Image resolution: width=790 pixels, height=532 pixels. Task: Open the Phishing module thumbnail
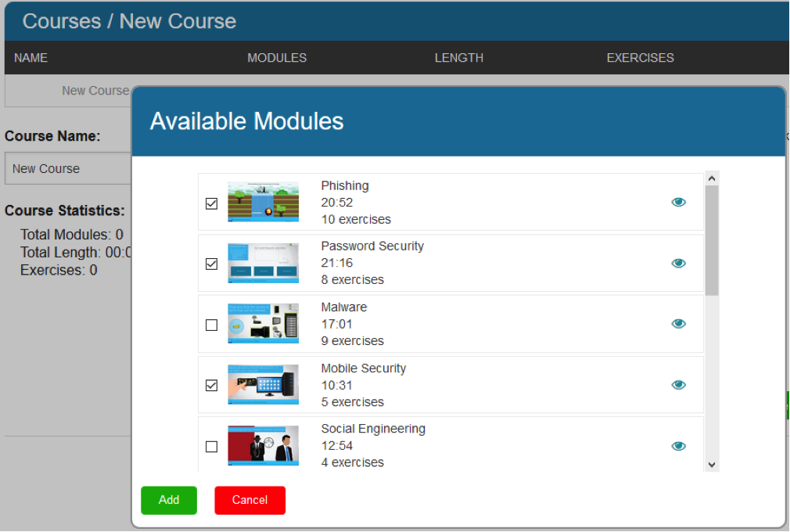tap(263, 203)
